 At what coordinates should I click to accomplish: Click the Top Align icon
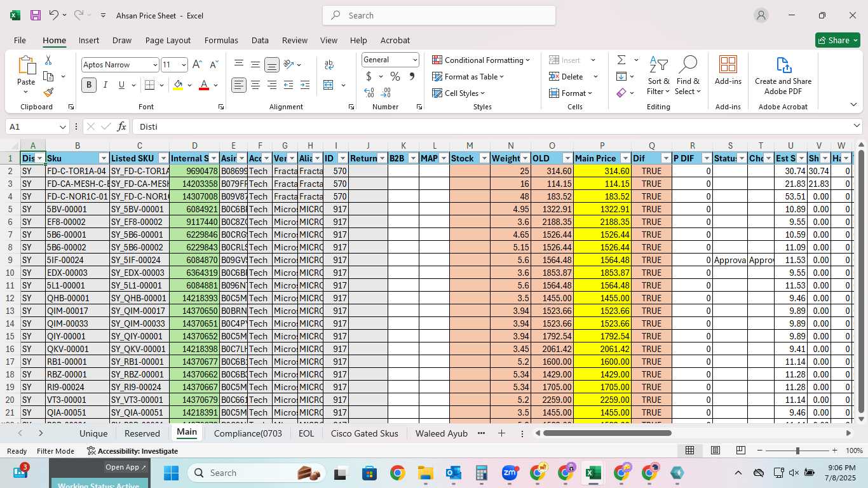pyautogui.click(x=239, y=65)
